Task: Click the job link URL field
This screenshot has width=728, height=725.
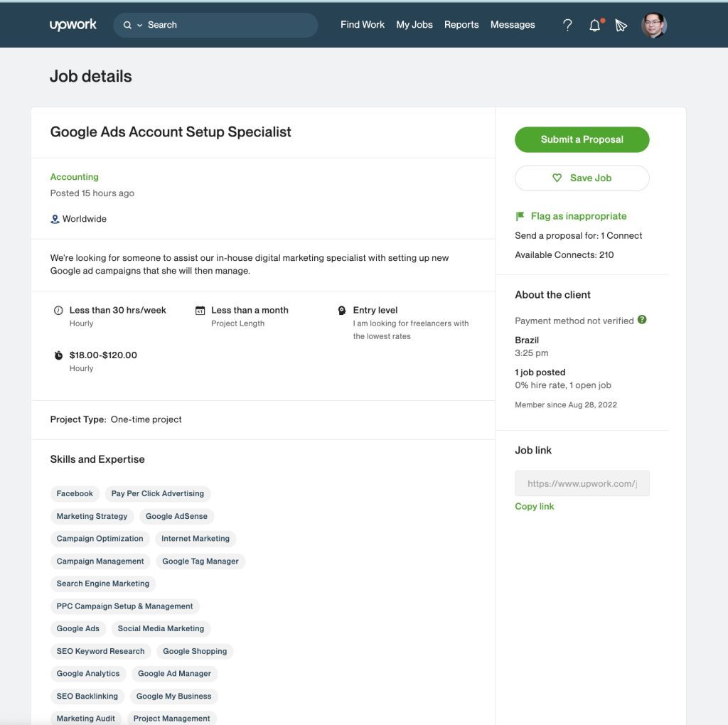Action: [582, 483]
